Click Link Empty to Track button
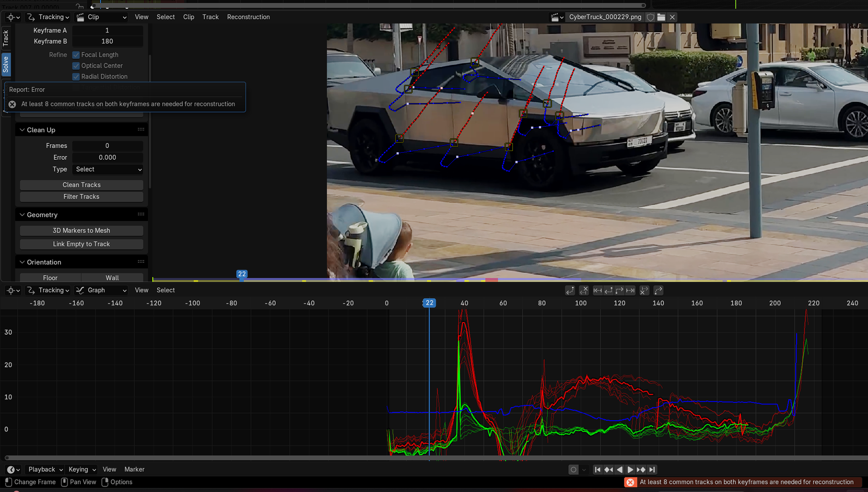 pyautogui.click(x=81, y=244)
